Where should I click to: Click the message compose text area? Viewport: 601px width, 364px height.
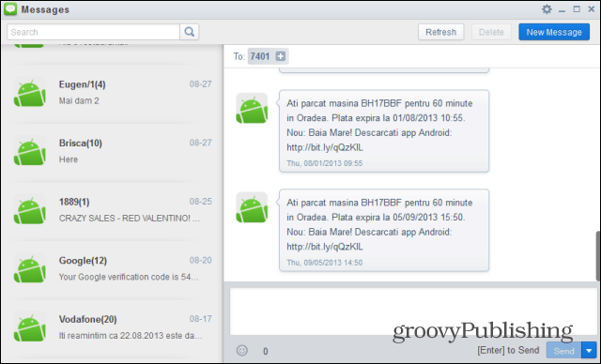click(413, 311)
